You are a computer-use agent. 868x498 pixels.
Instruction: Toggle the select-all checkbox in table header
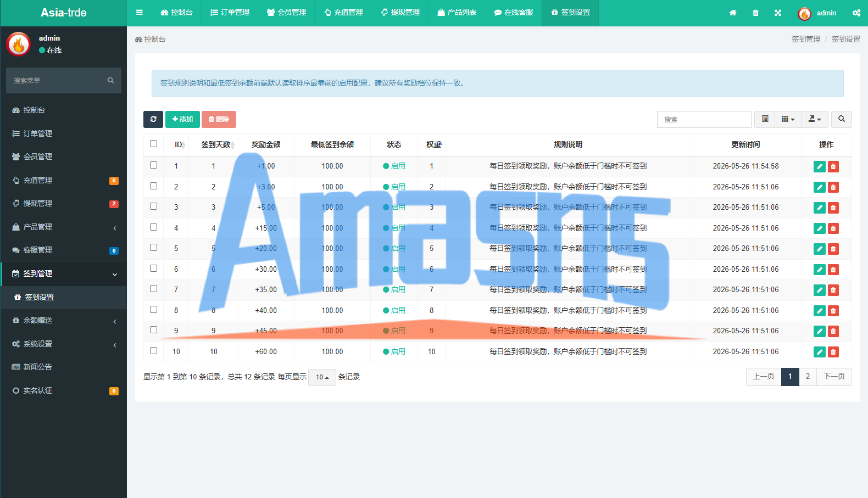pos(153,143)
